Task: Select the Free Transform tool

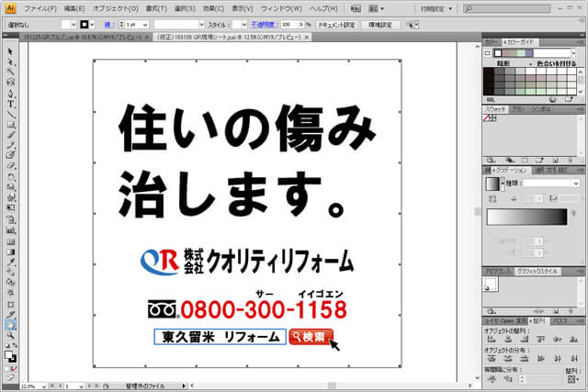Action: pos(10,207)
